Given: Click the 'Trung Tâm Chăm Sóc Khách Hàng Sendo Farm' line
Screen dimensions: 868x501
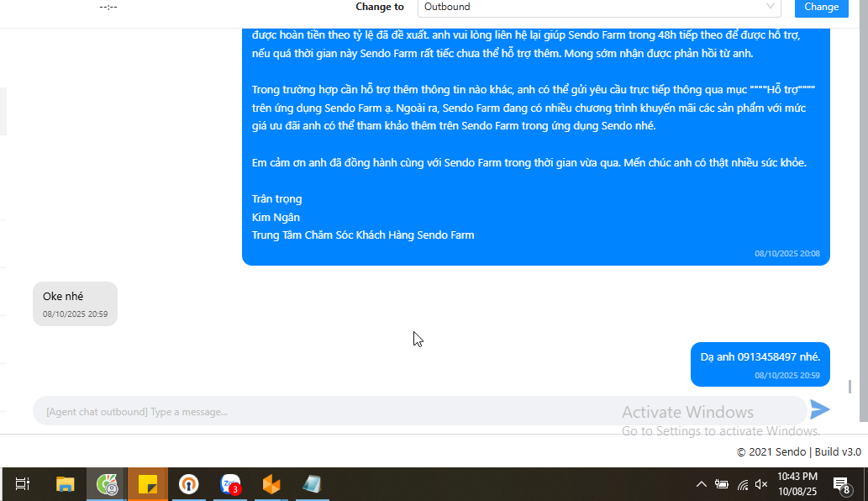Looking at the screenshot, I should 363,235.
